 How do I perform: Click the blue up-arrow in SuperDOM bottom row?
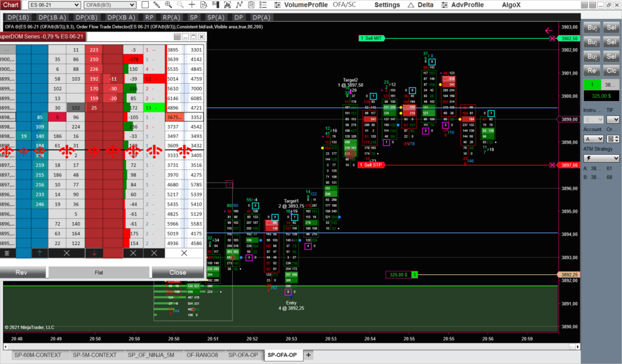[x=39, y=253]
